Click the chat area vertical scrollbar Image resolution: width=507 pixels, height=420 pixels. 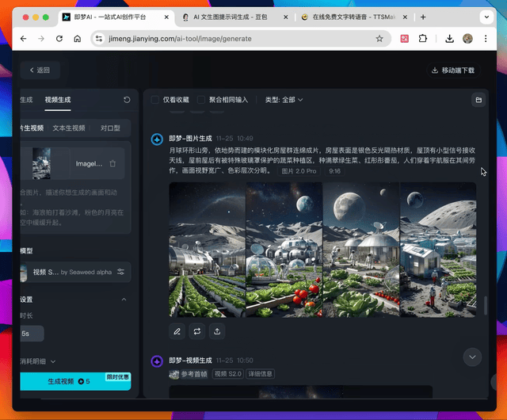486,305
